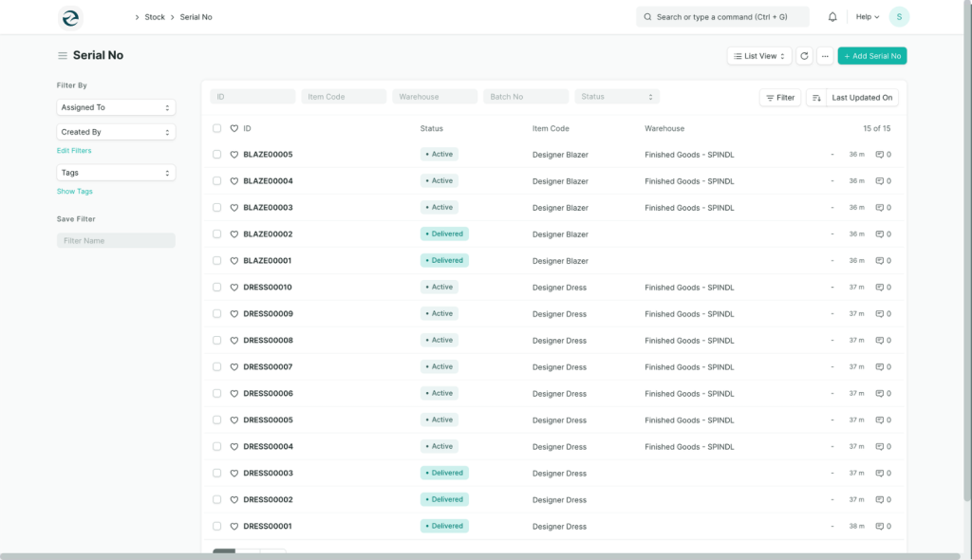Click the Add Serial No button
The height and width of the screenshot is (560, 972).
(x=871, y=56)
